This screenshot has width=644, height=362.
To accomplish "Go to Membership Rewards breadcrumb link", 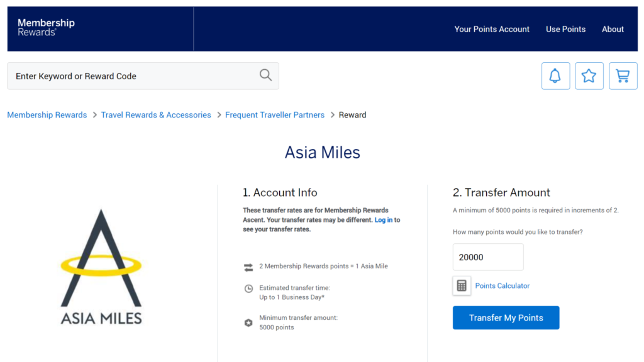I will click(x=47, y=115).
